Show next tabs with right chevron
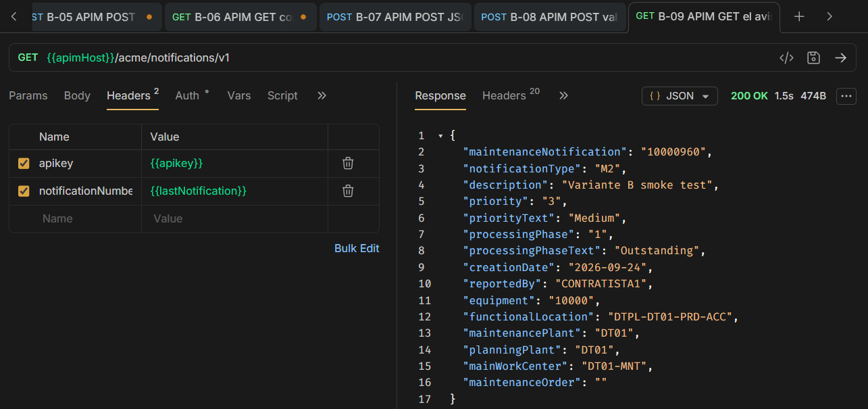 coord(829,17)
